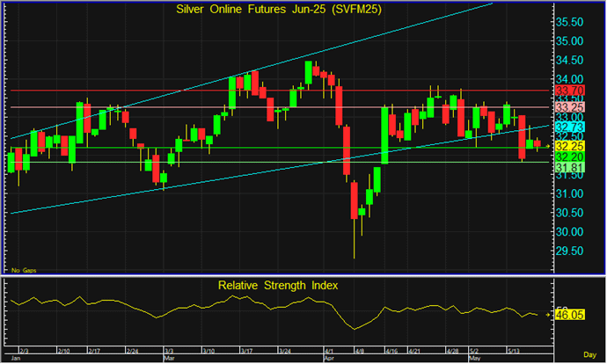The width and height of the screenshot is (607, 364).
Task: Click the No Gaps indicator text
Action: click(24, 267)
